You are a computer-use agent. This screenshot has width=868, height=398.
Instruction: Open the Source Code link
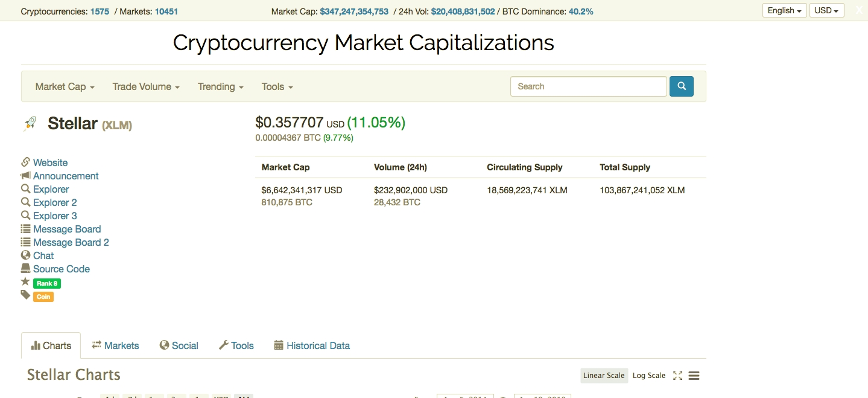click(x=62, y=269)
